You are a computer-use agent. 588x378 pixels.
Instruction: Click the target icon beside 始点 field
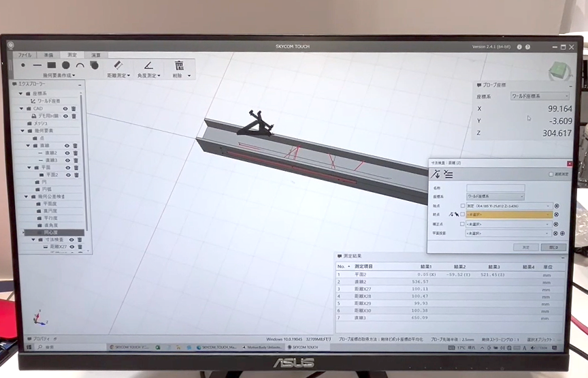(x=557, y=206)
